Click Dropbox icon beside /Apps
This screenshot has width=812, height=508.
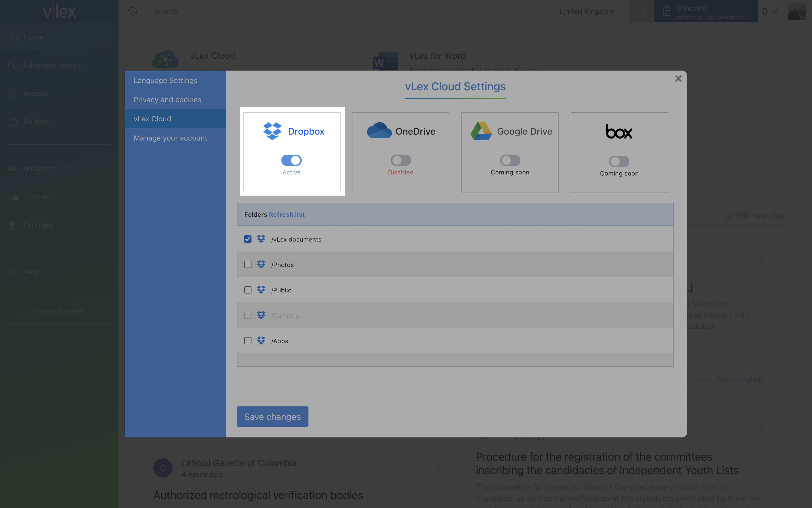coord(261,341)
